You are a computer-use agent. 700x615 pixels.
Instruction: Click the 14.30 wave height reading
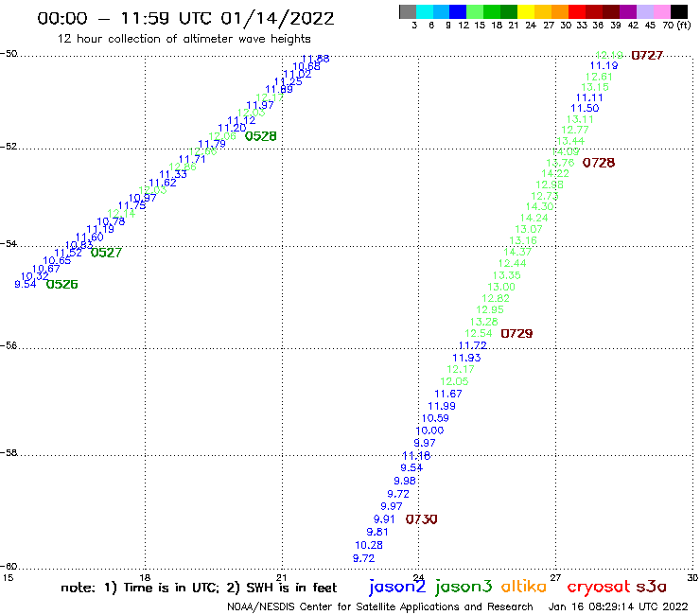(539, 207)
